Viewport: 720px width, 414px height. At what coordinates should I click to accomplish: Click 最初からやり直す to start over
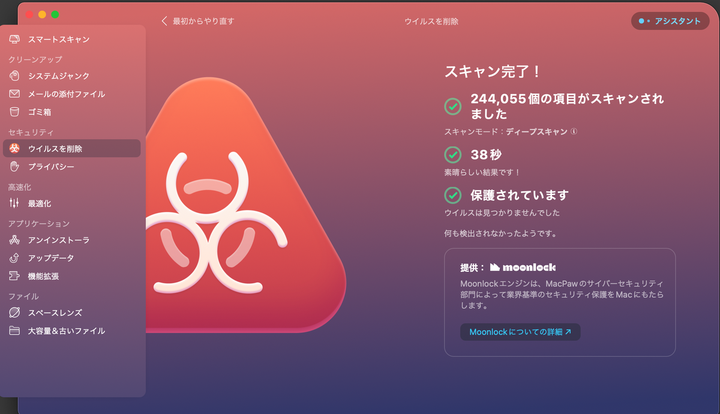tap(203, 21)
